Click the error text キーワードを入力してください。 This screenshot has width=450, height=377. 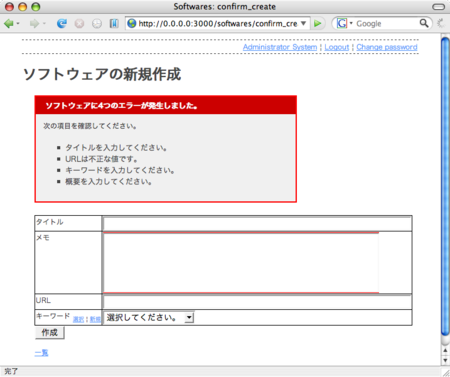coord(120,170)
